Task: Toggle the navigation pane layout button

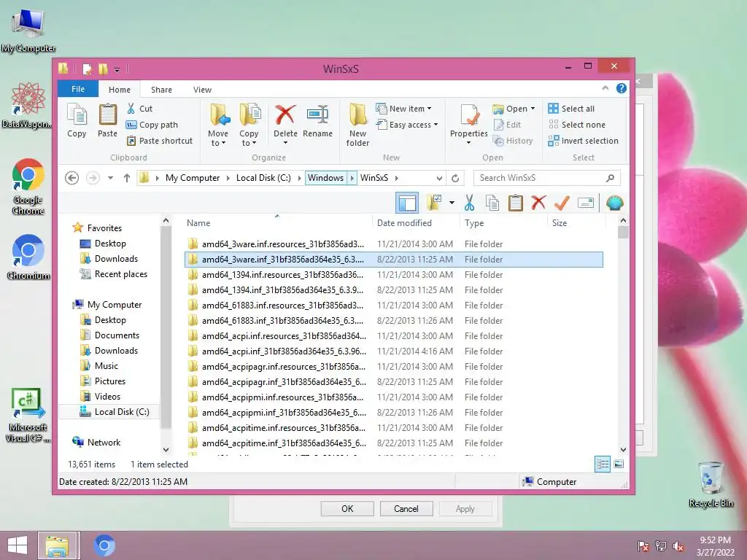Action: tap(407, 203)
